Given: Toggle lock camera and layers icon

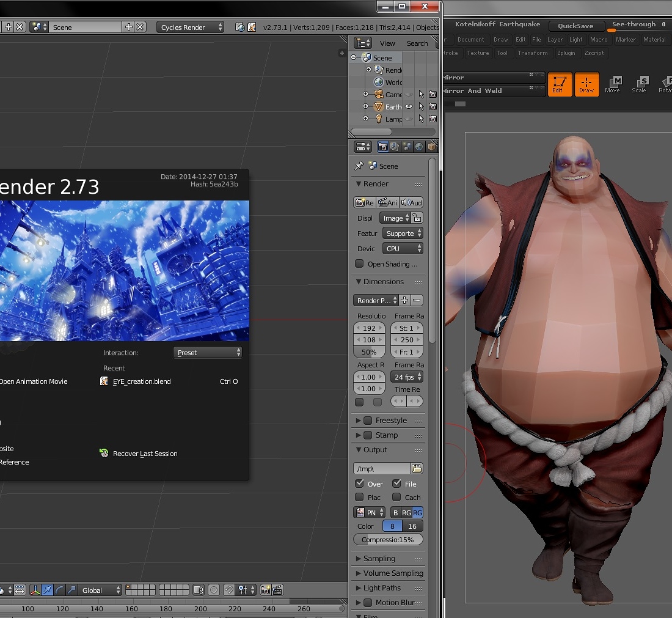Looking at the screenshot, I should coord(199,590).
